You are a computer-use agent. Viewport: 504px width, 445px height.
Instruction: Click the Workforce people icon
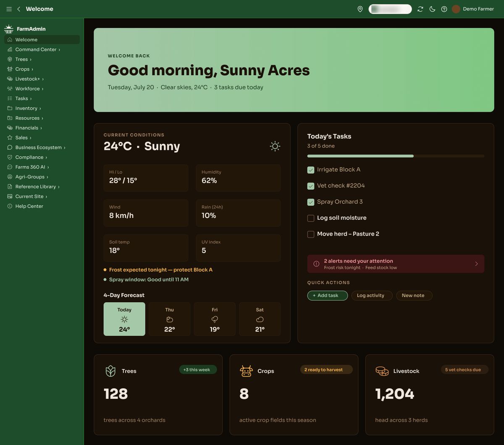click(10, 89)
